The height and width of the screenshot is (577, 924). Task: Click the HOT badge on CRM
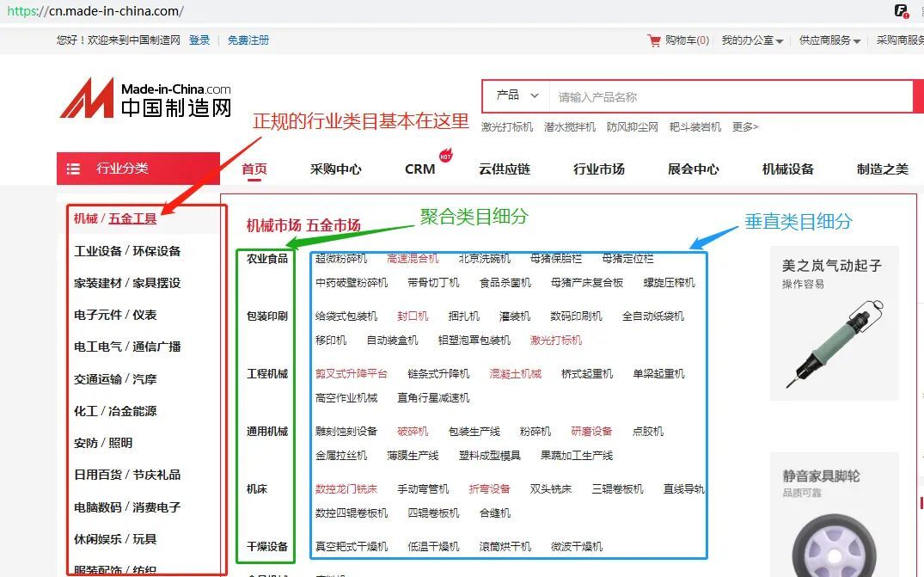[x=445, y=156]
